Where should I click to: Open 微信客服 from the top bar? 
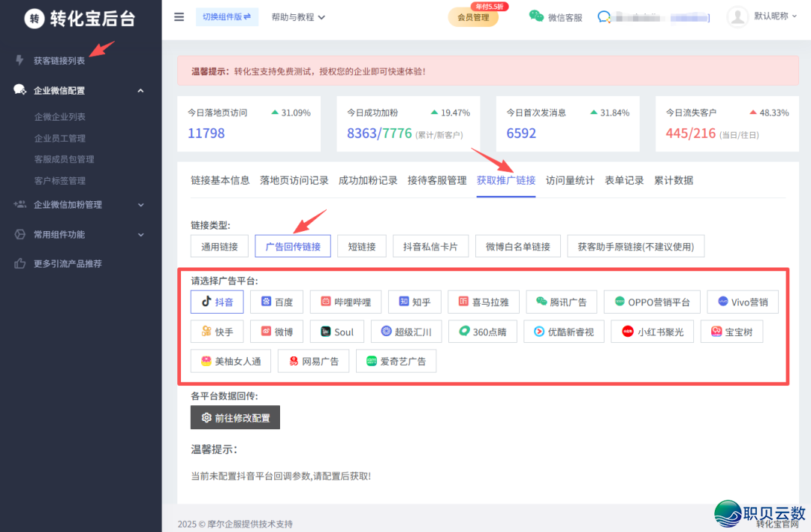coord(556,17)
